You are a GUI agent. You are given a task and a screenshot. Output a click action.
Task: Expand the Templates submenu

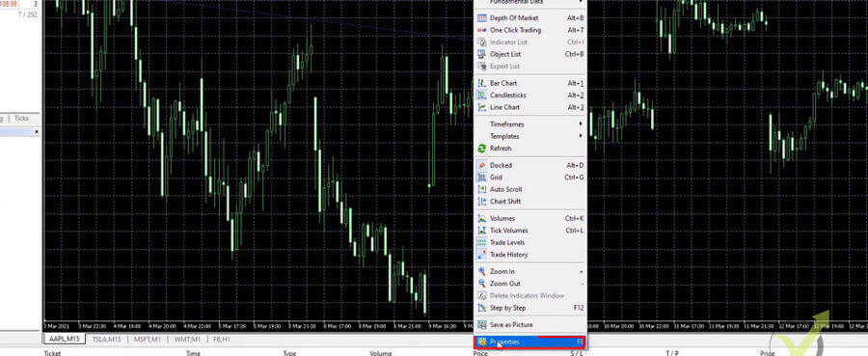point(530,136)
